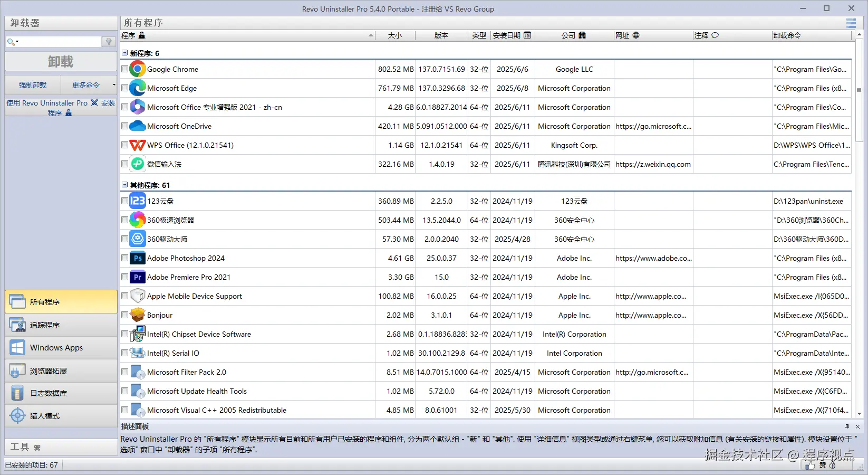Click the Intel(R) Chipset Device Software icon
Screen dimensions: 868x475
(138, 334)
